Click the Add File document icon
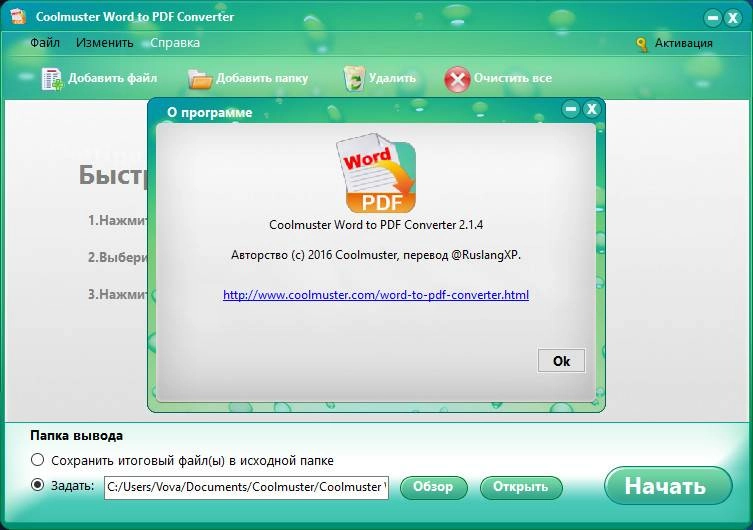 click(52, 79)
